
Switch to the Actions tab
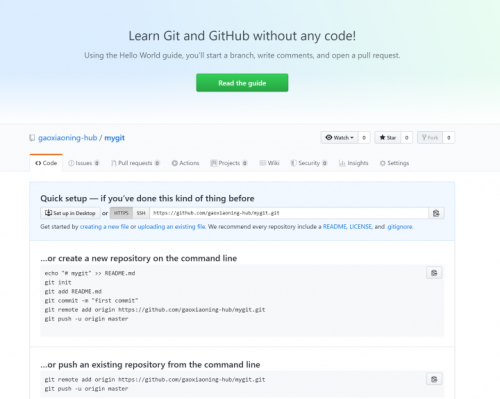coord(185,163)
